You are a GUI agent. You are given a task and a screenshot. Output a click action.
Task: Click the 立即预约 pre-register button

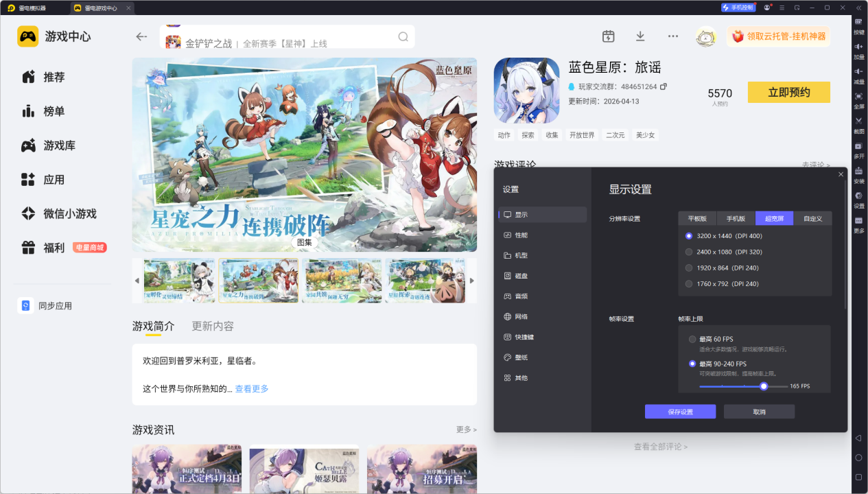pos(788,93)
